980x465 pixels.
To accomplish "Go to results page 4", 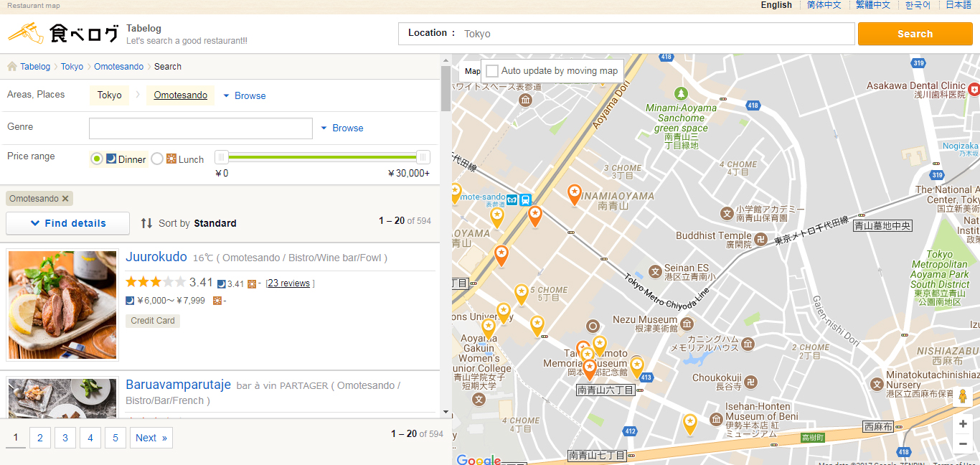I will click(90, 438).
